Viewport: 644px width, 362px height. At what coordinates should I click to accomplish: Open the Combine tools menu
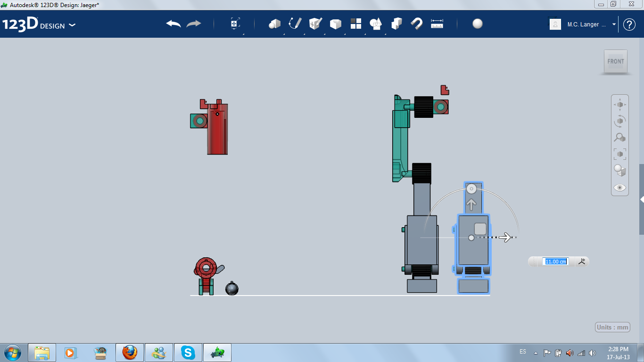(396, 24)
